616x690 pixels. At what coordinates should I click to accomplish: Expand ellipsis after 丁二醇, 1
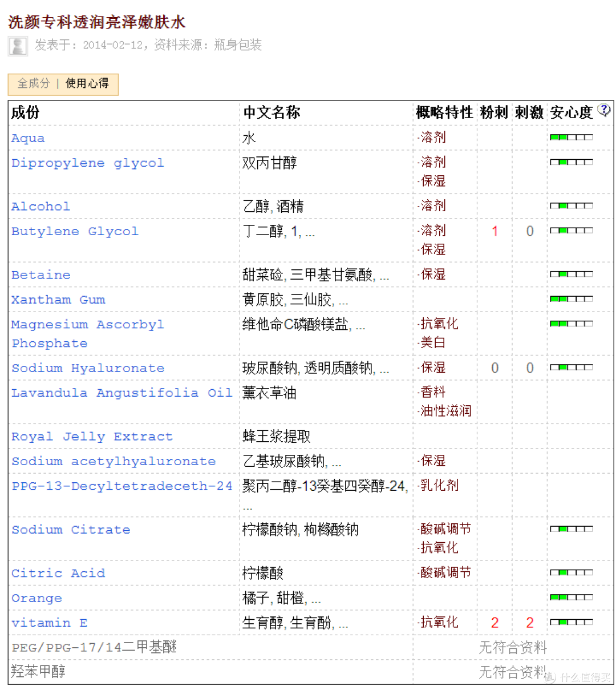click(310, 234)
